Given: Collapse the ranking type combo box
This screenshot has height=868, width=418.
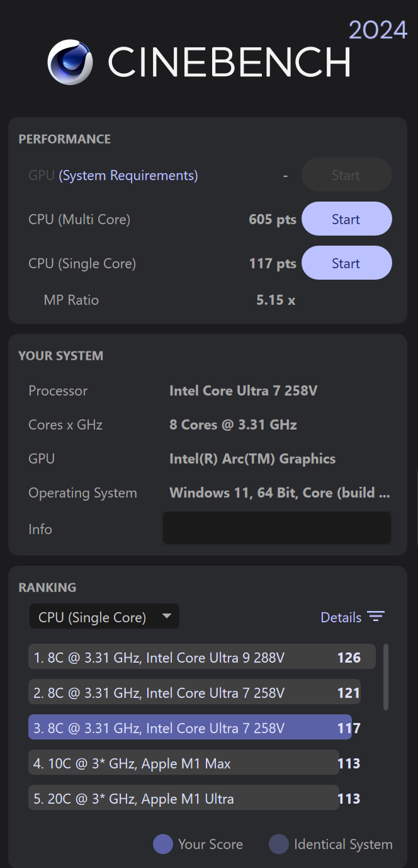Looking at the screenshot, I should pos(104,617).
